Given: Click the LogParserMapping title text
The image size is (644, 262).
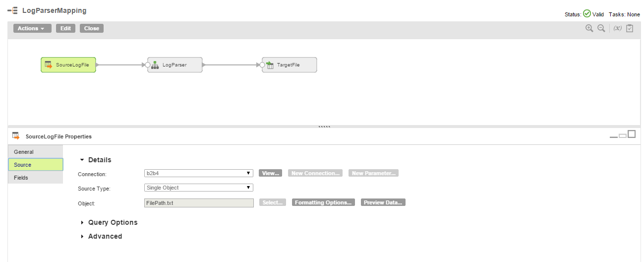Looking at the screenshot, I should (54, 10).
